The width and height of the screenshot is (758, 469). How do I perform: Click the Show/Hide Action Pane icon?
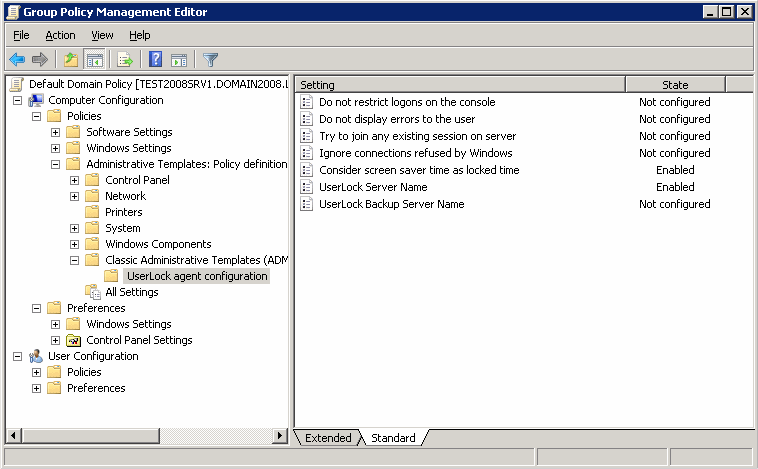179,60
